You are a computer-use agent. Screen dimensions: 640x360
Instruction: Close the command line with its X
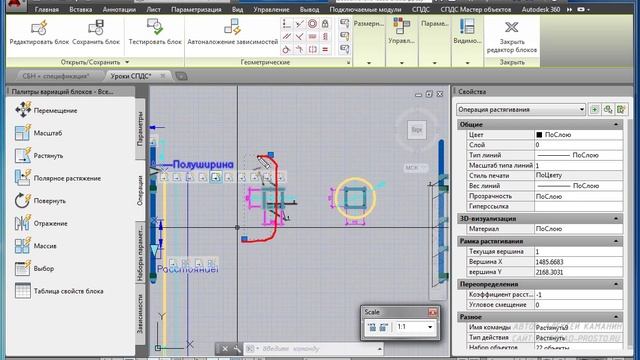(x=224, y=349)
